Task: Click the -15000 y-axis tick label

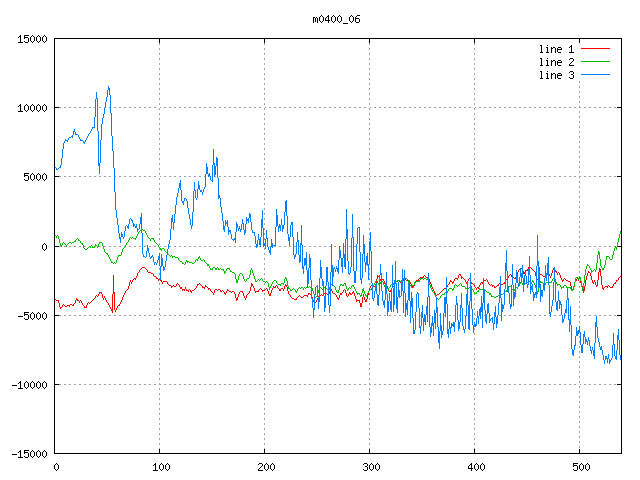Action: tap(30, 454)
